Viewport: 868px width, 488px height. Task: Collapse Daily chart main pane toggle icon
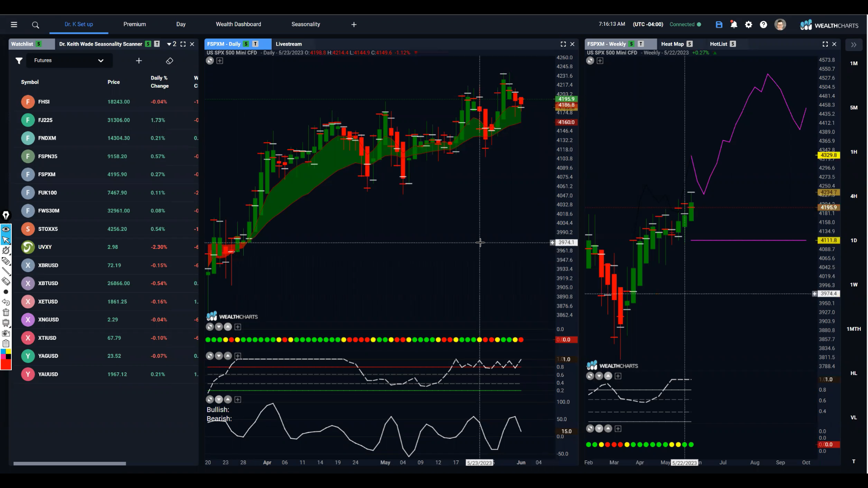click(210, 61)
